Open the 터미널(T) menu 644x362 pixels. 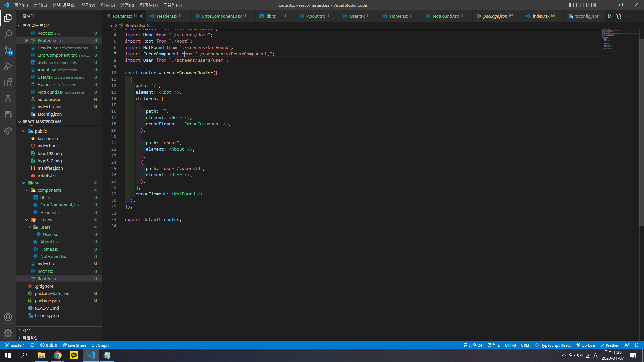click(149, 5)
